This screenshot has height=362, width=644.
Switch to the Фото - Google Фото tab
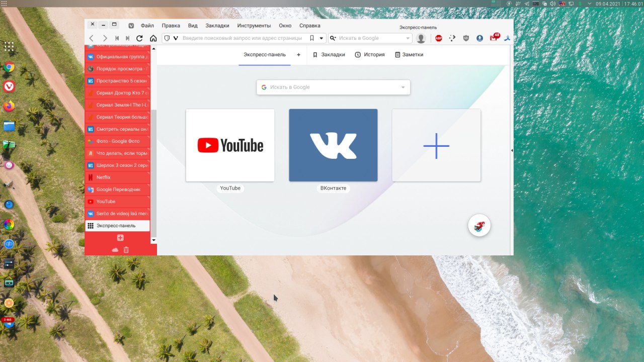pyautogui.click(x=118, y=141)
